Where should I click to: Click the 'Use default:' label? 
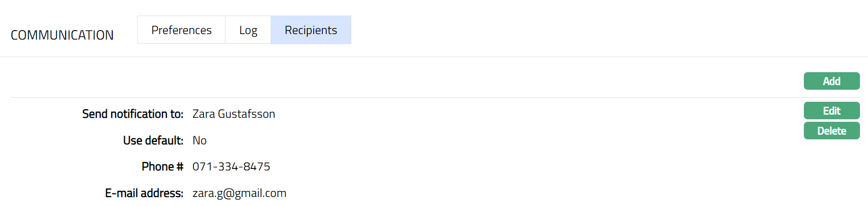pos(153,141)
